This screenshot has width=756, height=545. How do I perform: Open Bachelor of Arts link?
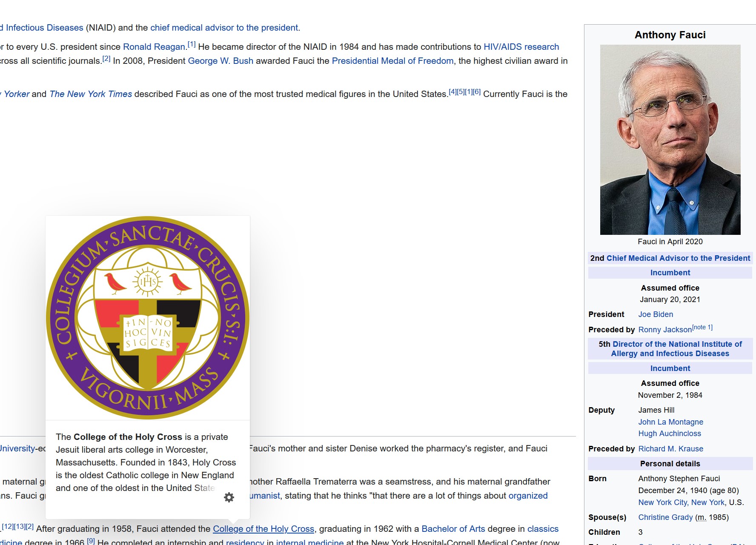coord(453,529)
